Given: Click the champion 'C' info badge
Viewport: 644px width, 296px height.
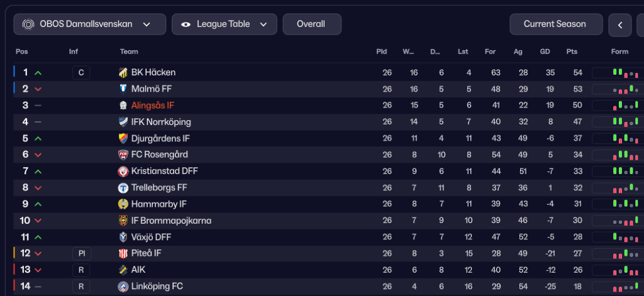Looking at the screenshot, I should tap(81, 73).
